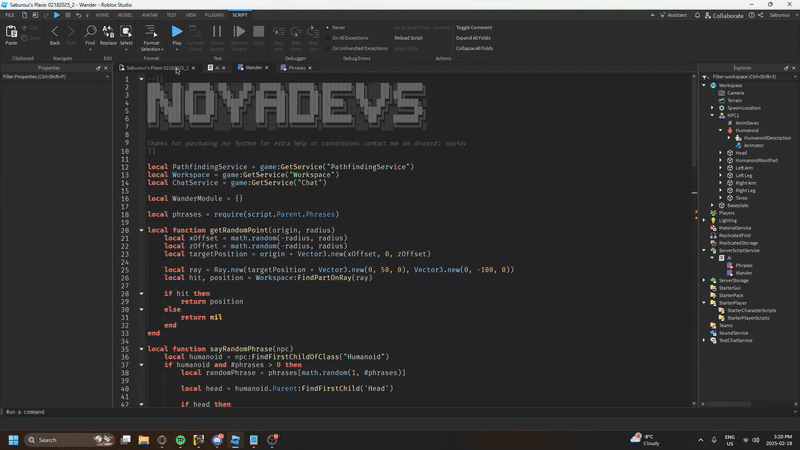Switch to the PLUGINS ribbon tab
The image size is (800, 450).
(x=214, y=15)
